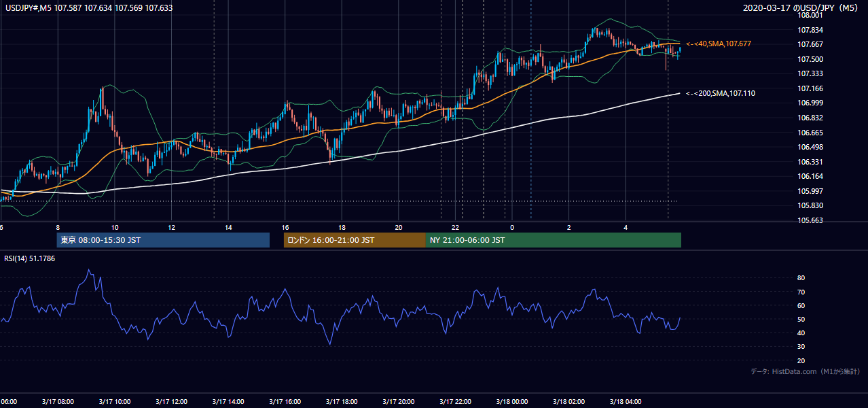Click price axis value 107.834
This screenshot has height=408, width=868.
click(810, 30)
